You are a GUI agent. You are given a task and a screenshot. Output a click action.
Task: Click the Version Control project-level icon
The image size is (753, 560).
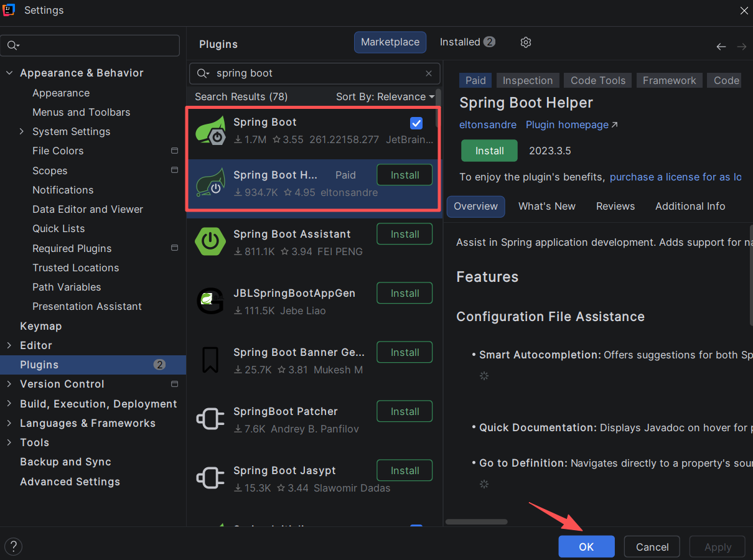pos(174,384)
